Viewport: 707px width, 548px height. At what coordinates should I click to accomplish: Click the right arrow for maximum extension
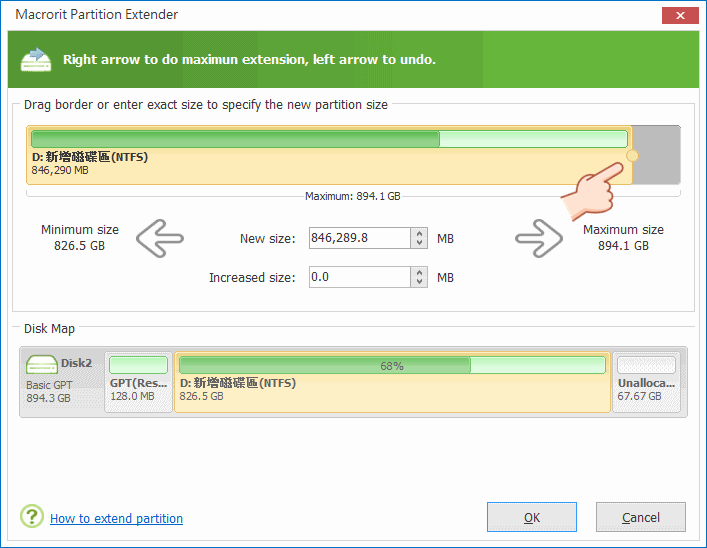pyautogui.click(x=539, y=239)
